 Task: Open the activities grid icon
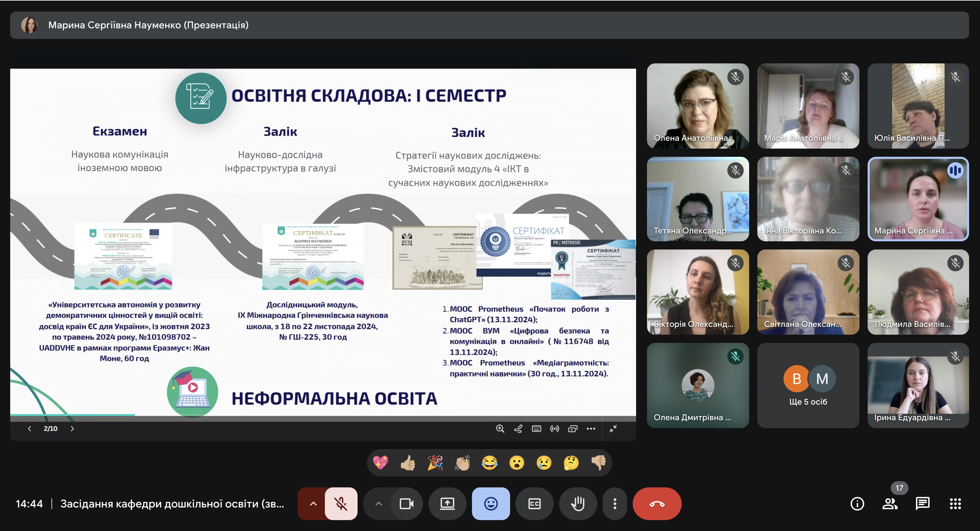[x=955, y=504]
